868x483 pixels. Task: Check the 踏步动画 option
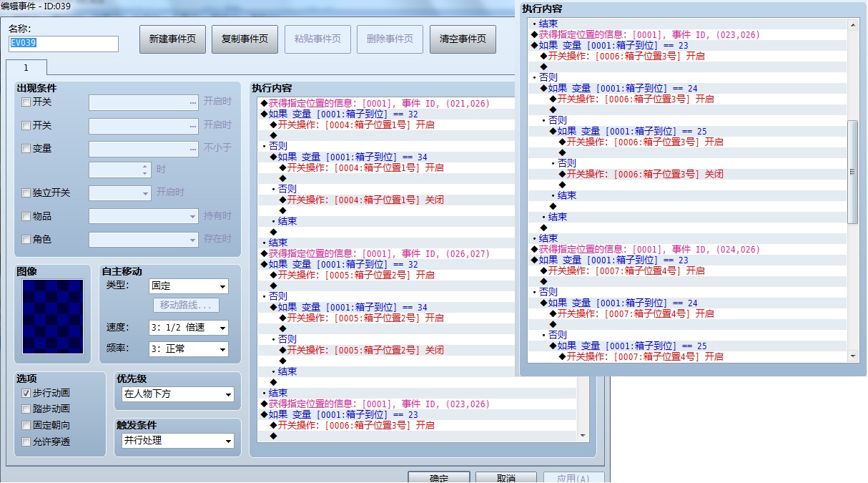[x=26, y=409]
